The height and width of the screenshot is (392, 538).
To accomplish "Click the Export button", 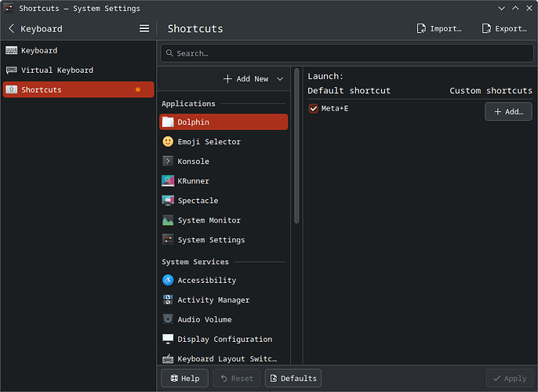I will click(x=504, y=28).
